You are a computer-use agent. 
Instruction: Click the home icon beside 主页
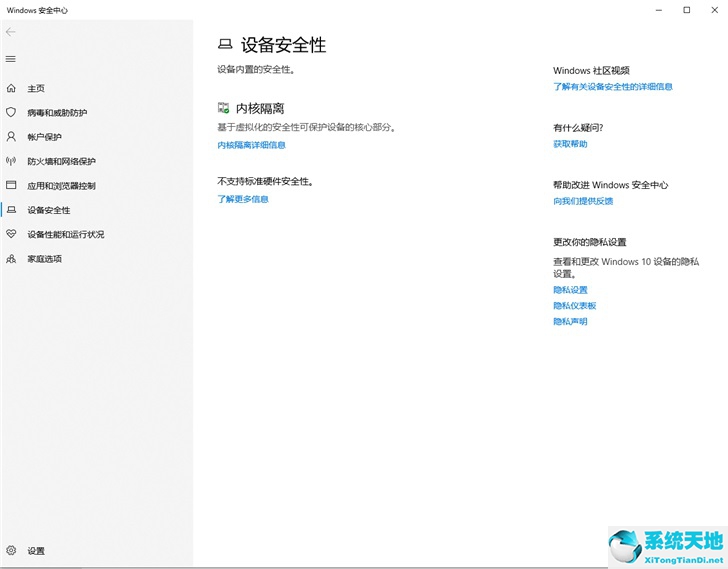coord(11,88)
